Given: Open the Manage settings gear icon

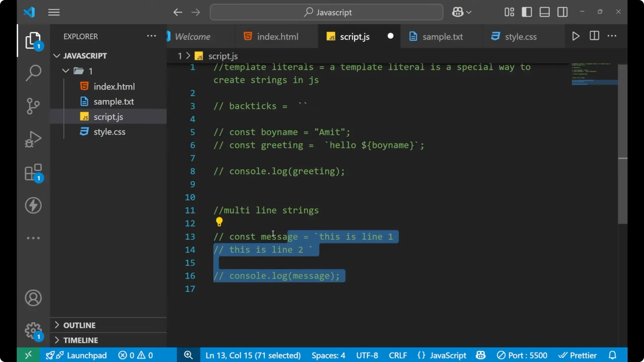Looking at the screenshot, I should pyautogui.click(x=33, y=330).
